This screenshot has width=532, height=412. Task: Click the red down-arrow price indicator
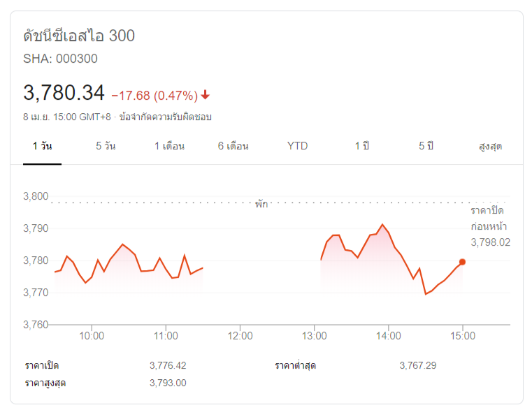pos(206,95)
